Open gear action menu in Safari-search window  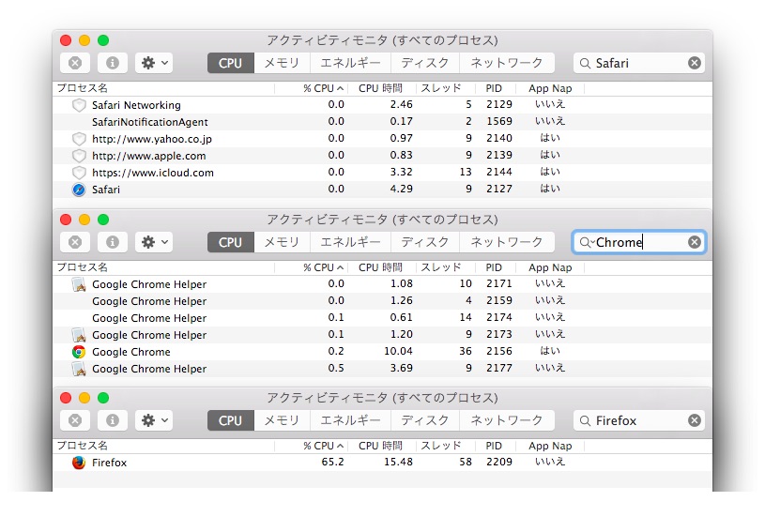point(154,63)
